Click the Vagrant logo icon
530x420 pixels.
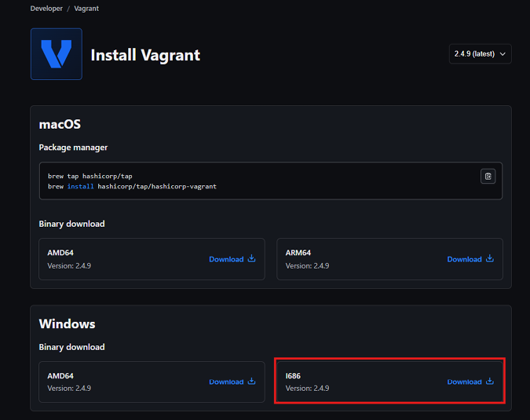point(56,54)
